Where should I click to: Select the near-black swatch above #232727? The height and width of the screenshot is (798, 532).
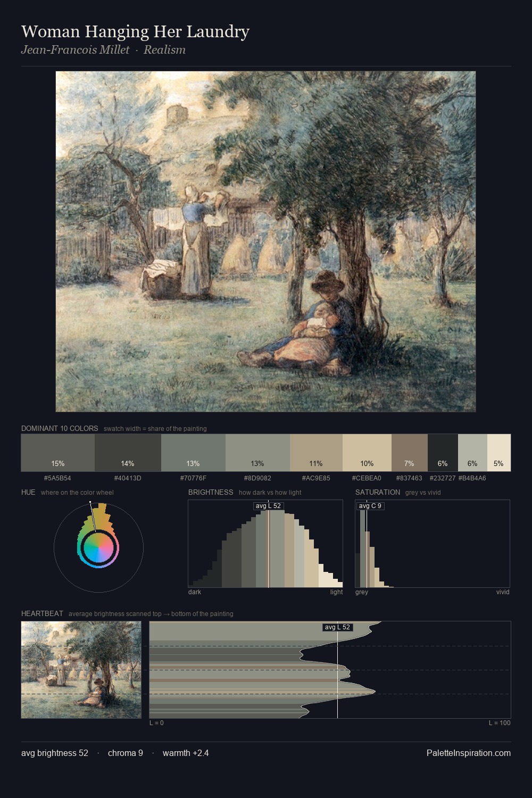(443, 453)
